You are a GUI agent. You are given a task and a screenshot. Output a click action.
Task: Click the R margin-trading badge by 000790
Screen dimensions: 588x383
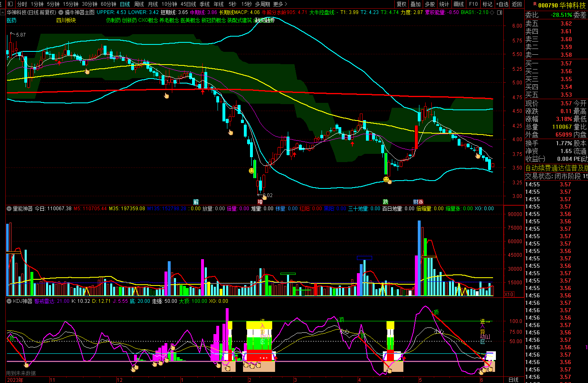[x=535, y=4]
